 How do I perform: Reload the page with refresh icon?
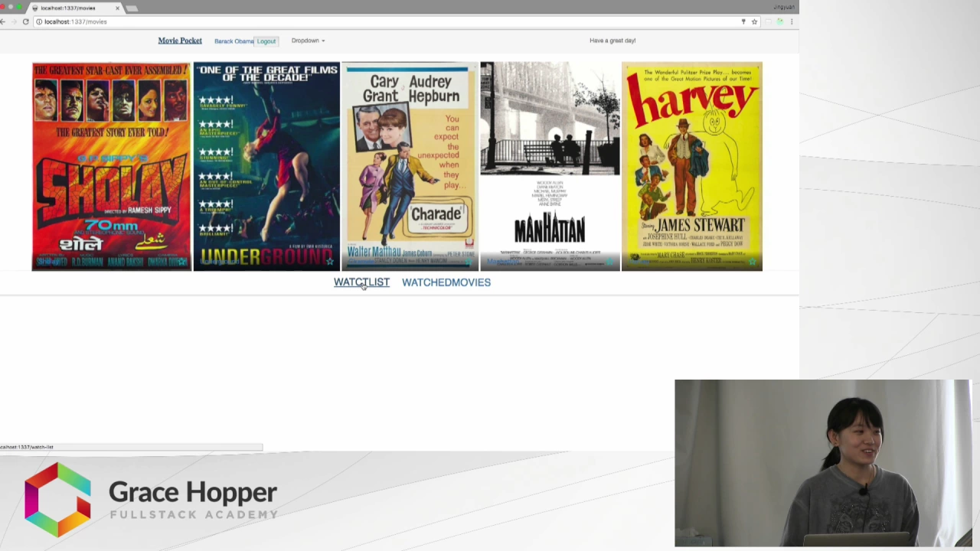pyautogui.click(x=25, y=21)
